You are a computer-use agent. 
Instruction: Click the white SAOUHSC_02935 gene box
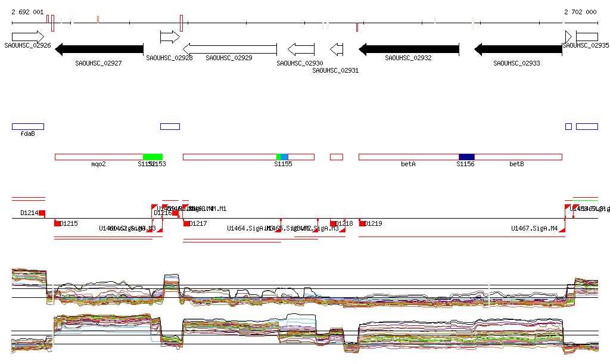[x=587, y=37]
